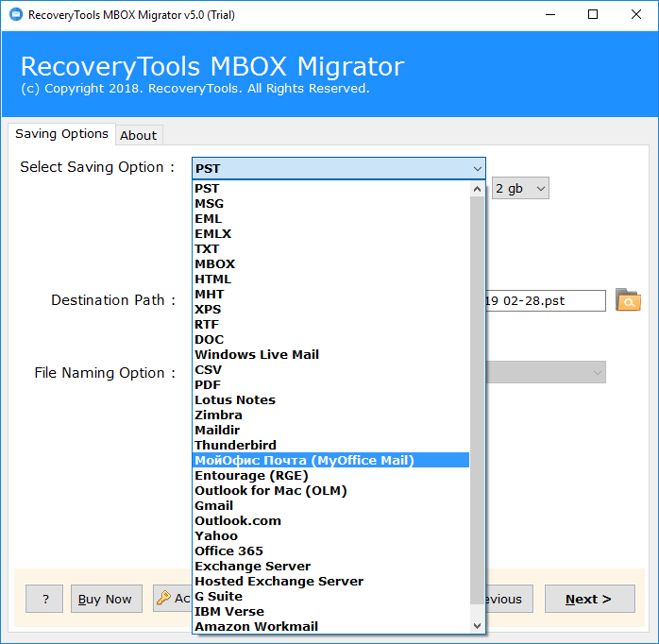Click the dropdown list scroll-up arrow

(x=477, y=189)
